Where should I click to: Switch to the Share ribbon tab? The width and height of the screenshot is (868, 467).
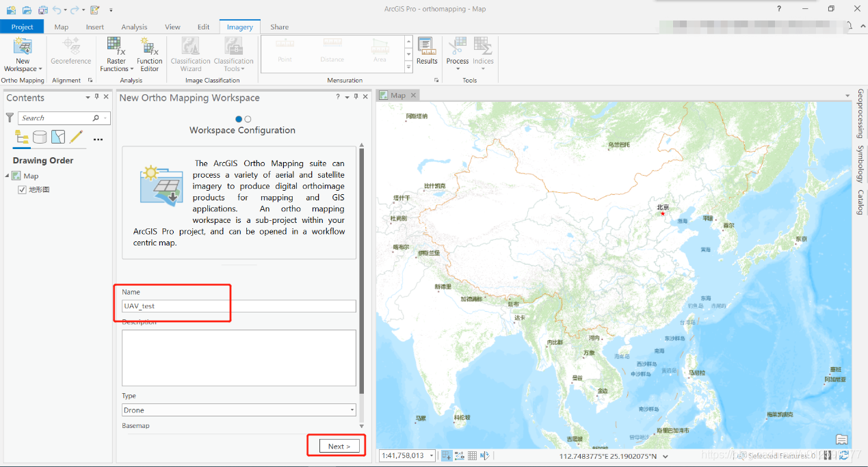tap(279, 27)
